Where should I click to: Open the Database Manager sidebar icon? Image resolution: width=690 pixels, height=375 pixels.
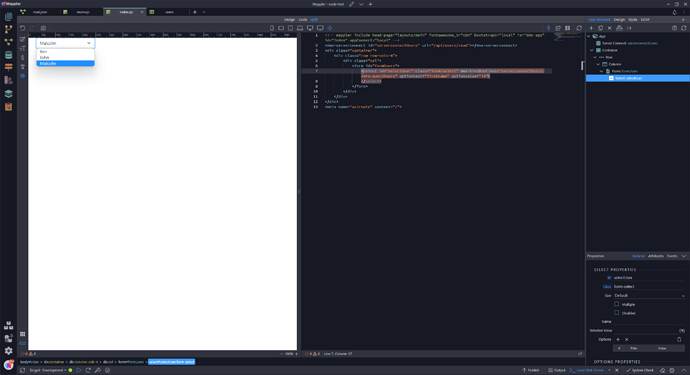pos(8,55)
